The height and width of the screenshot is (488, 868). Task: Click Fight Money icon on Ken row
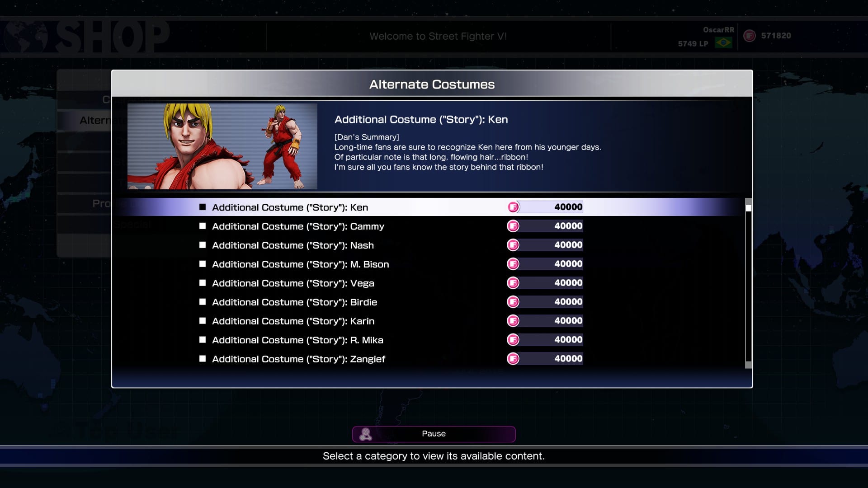[513, 207]
